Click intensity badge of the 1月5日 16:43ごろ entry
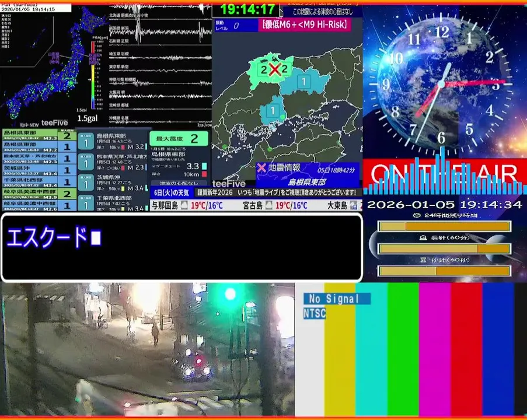This screenshot has height=420, width=527. coord(86,142)
